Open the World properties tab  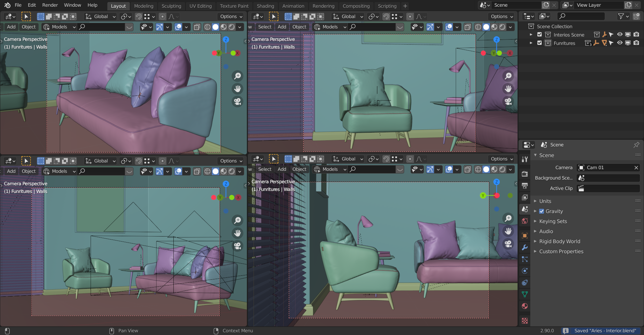point(525,221)
